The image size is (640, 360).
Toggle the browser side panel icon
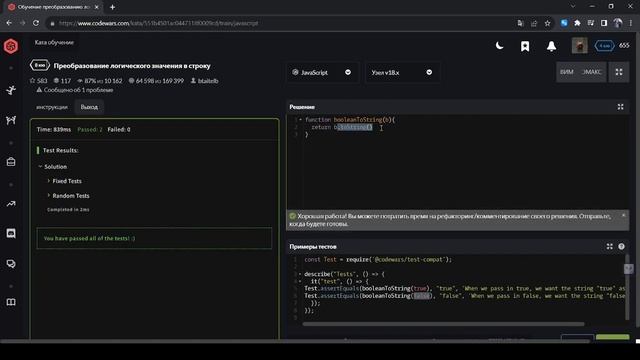604,23
